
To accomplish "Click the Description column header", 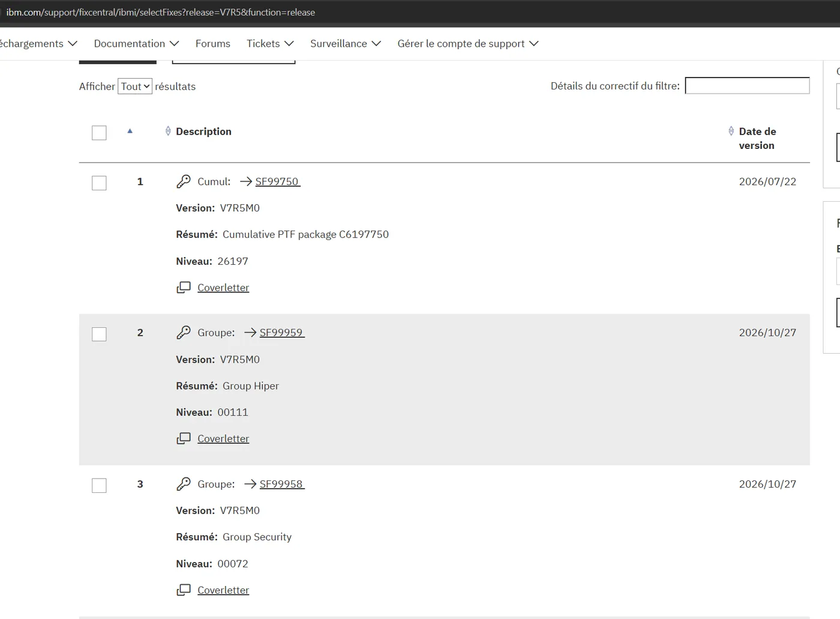I will coord(203,131).
